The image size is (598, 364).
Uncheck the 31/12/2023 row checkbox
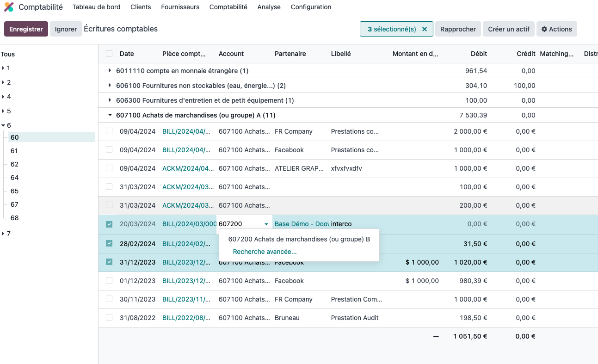[109, 262]
